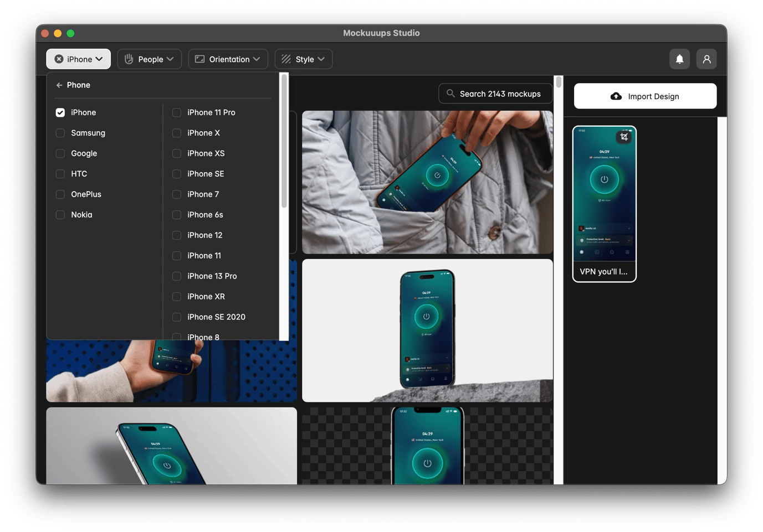Check the iPhone SE 2020 checkbox

pyautogui.click(x=177, y=317)
